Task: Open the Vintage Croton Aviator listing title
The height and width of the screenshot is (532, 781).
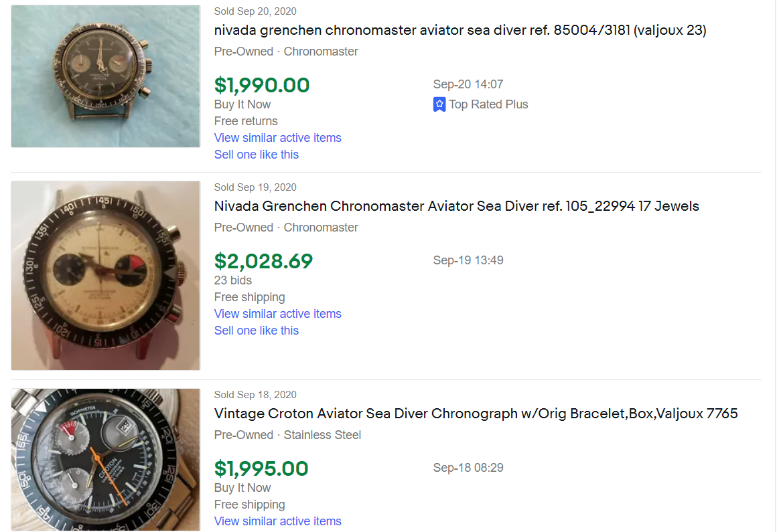Action: 476,414
